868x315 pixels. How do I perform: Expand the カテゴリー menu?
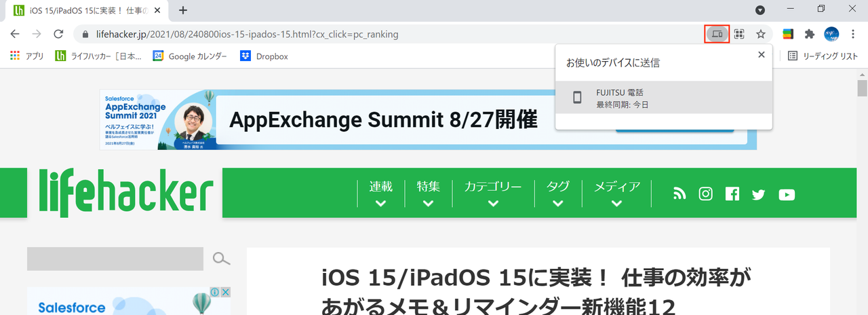tap(493, 193)
